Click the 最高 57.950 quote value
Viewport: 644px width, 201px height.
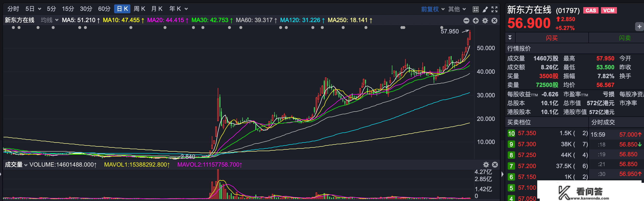(605, 58)
